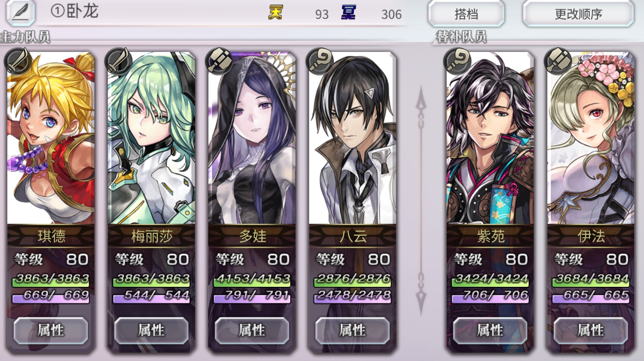
Task: Tap the quill edit icon beside 卧龙
Action: (x=20, y=12)
